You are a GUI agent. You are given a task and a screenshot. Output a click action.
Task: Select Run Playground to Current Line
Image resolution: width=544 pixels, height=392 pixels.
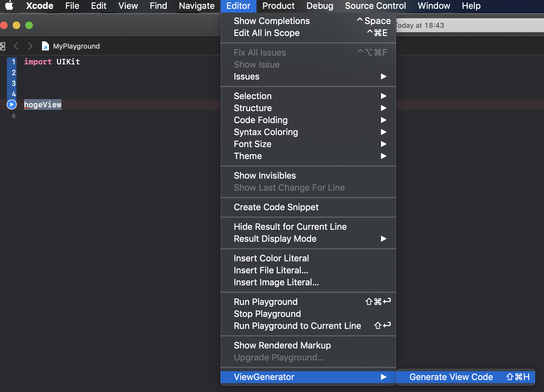tap(308, 326)
